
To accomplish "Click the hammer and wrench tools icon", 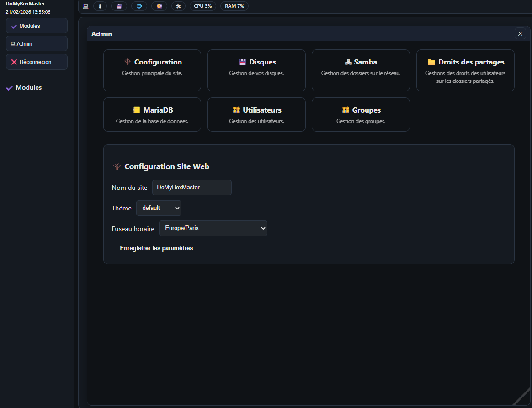I will tap(178, 6).
